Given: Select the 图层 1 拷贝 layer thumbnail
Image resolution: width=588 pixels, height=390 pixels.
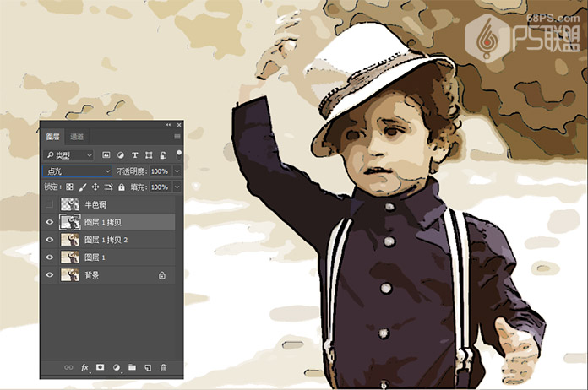Looking at the screenshot, I should coord(70,222).
